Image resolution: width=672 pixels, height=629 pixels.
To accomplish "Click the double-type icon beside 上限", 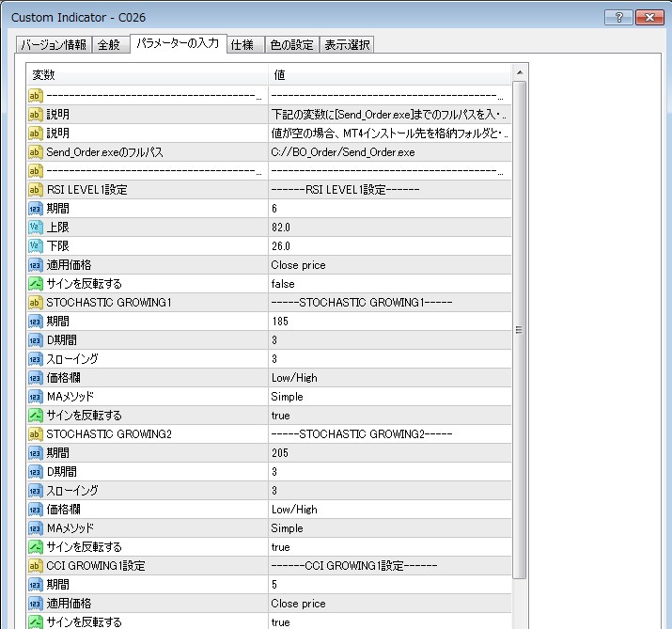I will 36,228.
